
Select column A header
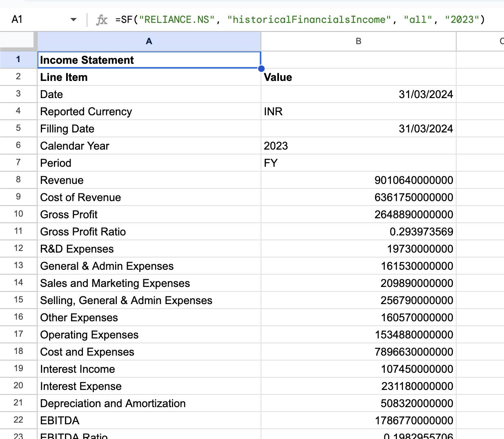[x=149, y=41]
